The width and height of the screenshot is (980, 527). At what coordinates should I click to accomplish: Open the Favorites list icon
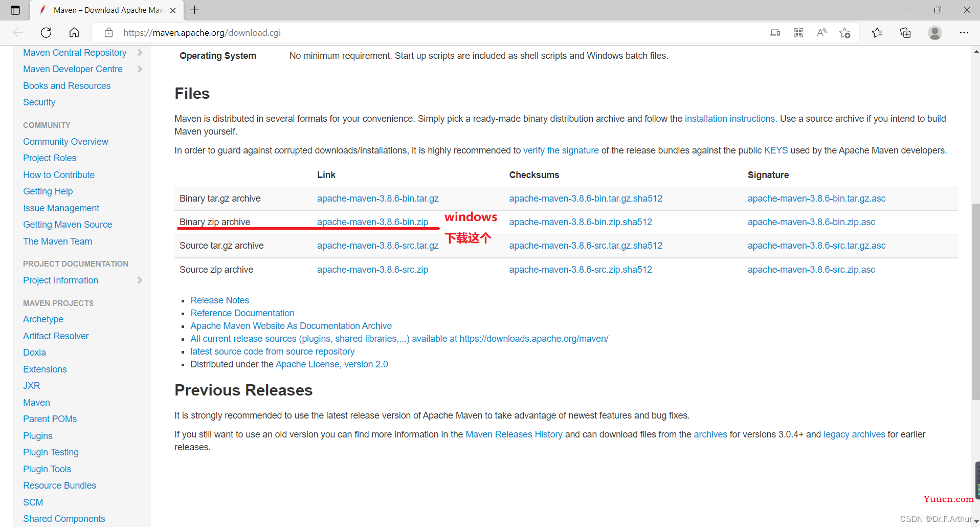point(877,33)
